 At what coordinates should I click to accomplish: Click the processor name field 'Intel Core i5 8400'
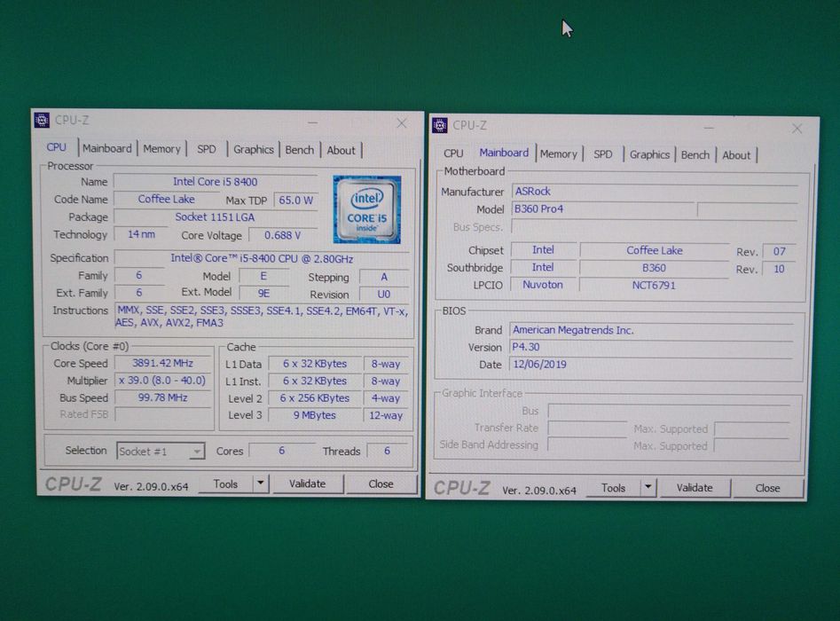pos(216,182)
